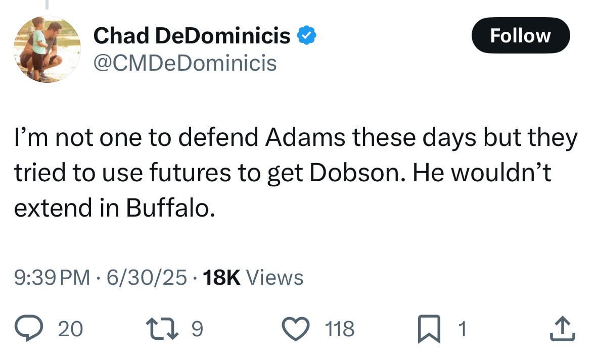Screen dimensions: 596x364
Task: Open the reply composer via speech bubble icon
Action: click(x=30, y=328)
